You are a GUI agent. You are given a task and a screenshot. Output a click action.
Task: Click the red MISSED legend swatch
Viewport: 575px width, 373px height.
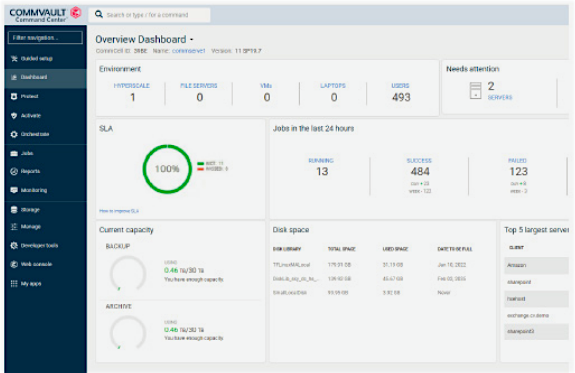[200, 169]
